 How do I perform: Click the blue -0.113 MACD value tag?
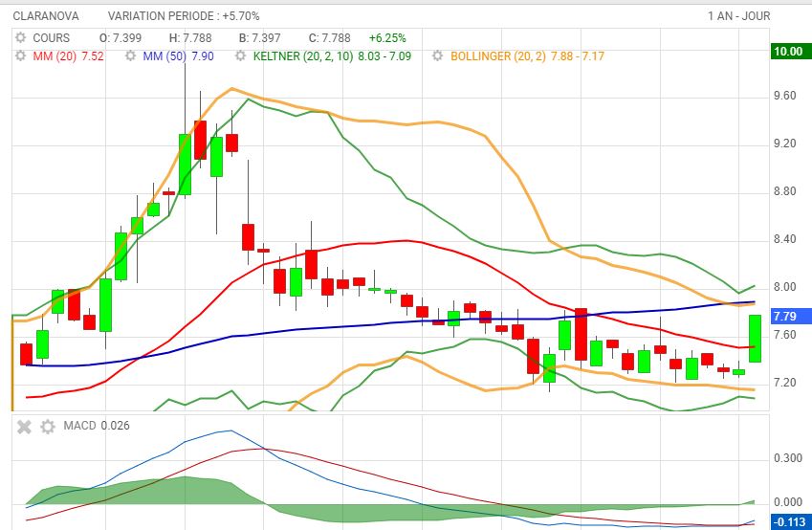[791, 521]
